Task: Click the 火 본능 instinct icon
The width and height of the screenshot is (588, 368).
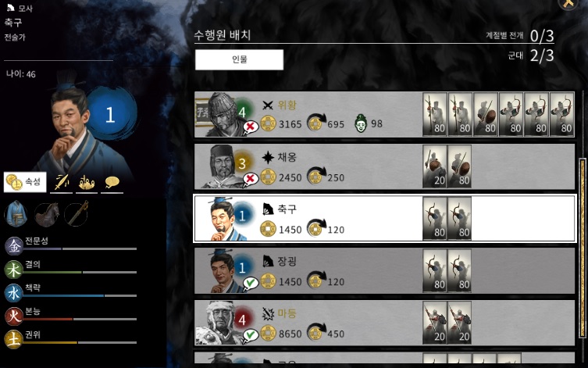Action: [x=13, y=316]
